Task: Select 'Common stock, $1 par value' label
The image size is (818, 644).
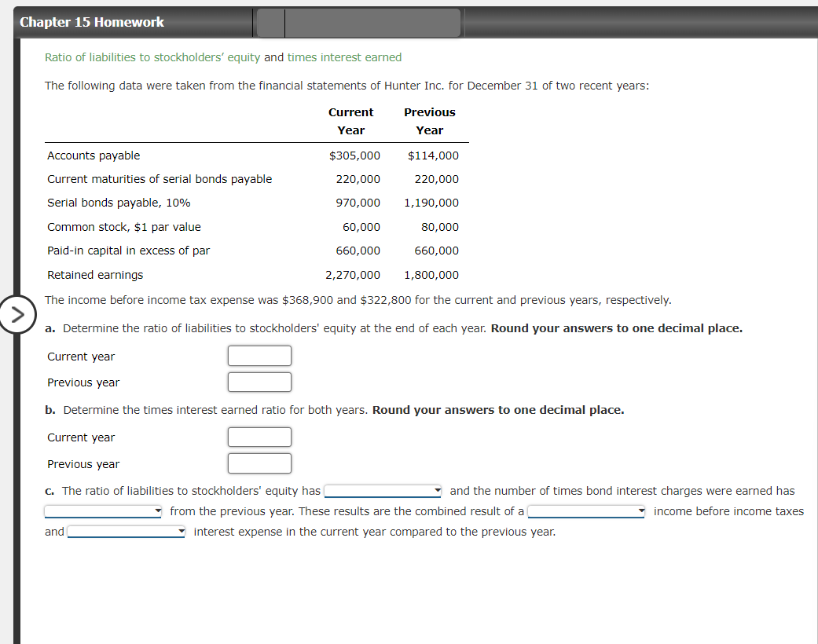Action: [x=124, y=227]
